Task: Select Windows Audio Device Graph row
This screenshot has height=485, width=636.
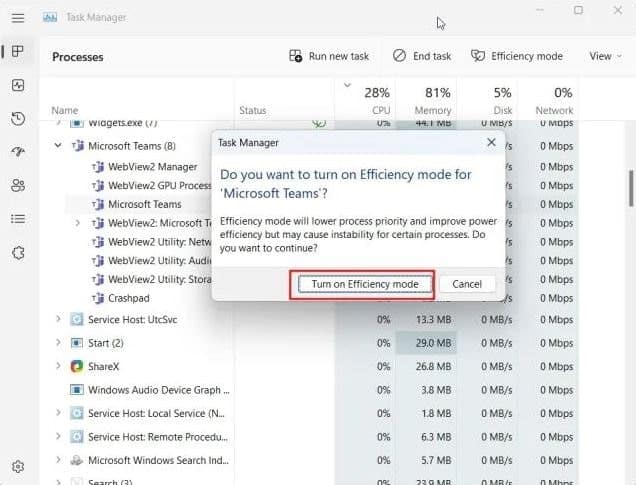Action: click(x=159, y=390)
